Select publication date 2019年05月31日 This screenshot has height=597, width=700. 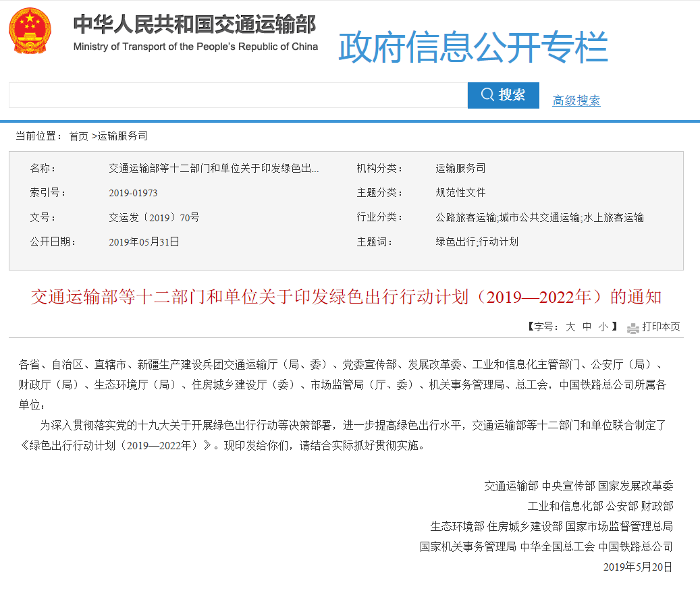click(144, 241)
